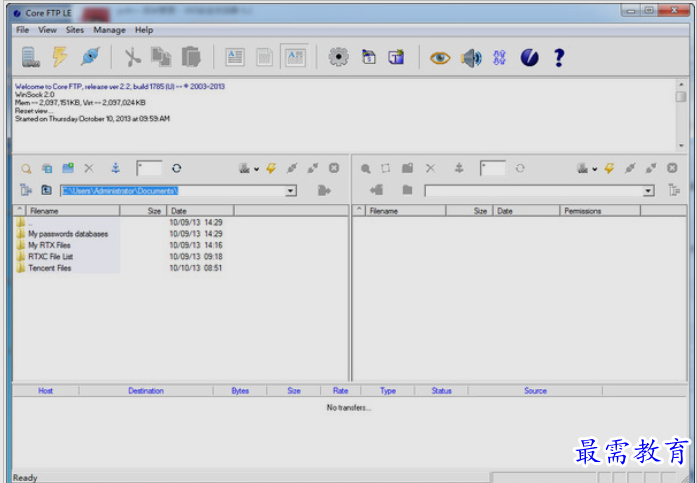Viewport: 697px width, 483px height.
Task: Click the blank document view icon in toolbar
Action: pyautogui.click(x=264, y=57)
